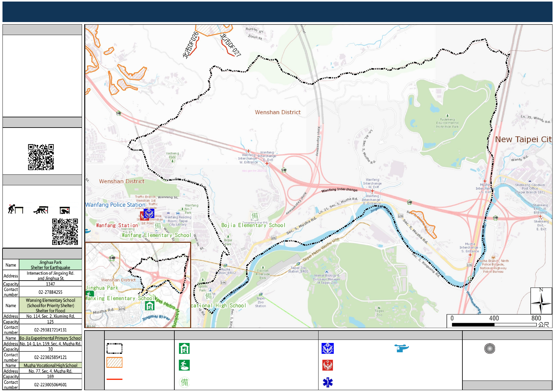
Task: Select the orange hatched area legend swatch
Action: click(114, 362)
